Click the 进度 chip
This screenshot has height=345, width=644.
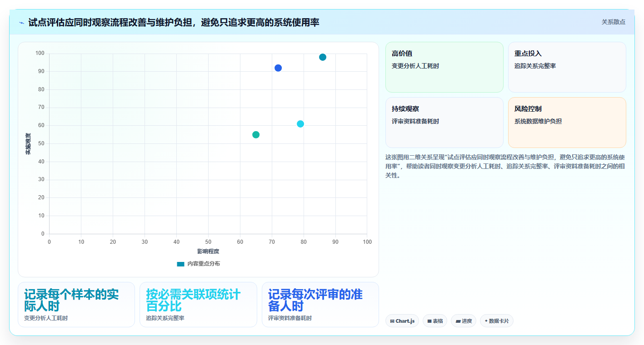pyautogui.click(x=464, y=321)
